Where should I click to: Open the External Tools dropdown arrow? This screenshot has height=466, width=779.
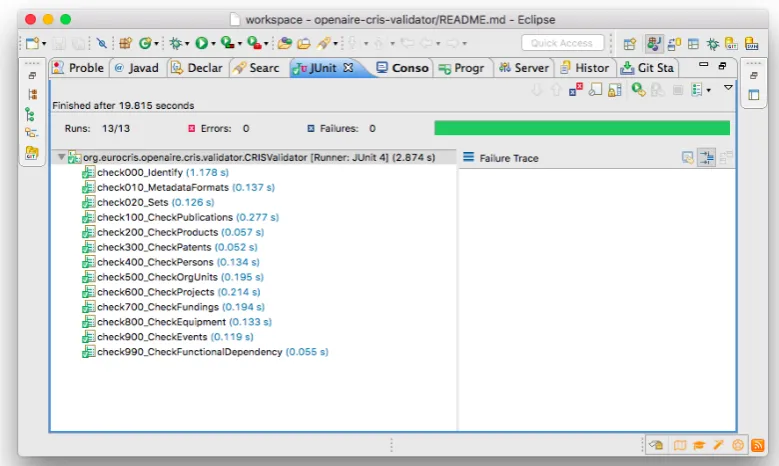266,44
